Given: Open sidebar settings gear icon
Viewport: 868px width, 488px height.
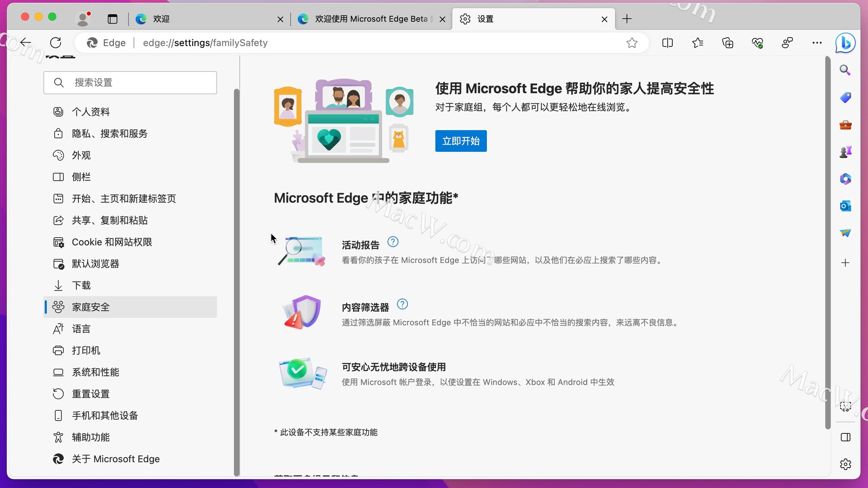Looking at the screenshot, I should click(845, 464).
